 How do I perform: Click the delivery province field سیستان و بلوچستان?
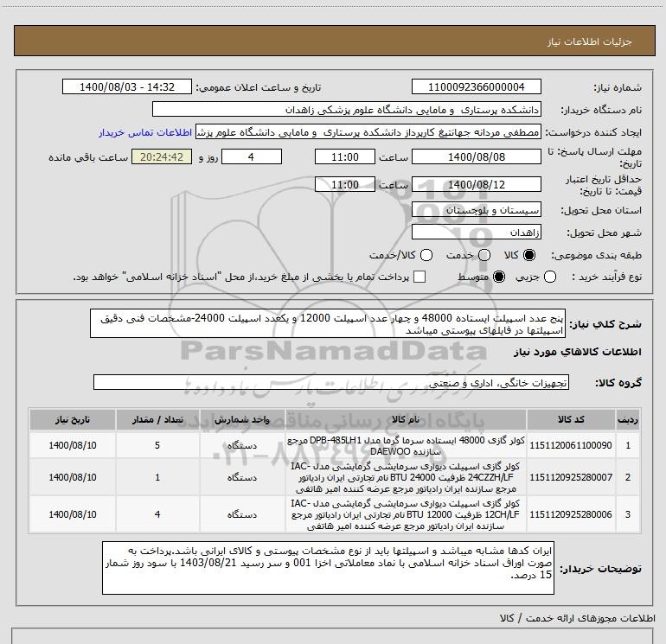476,210
